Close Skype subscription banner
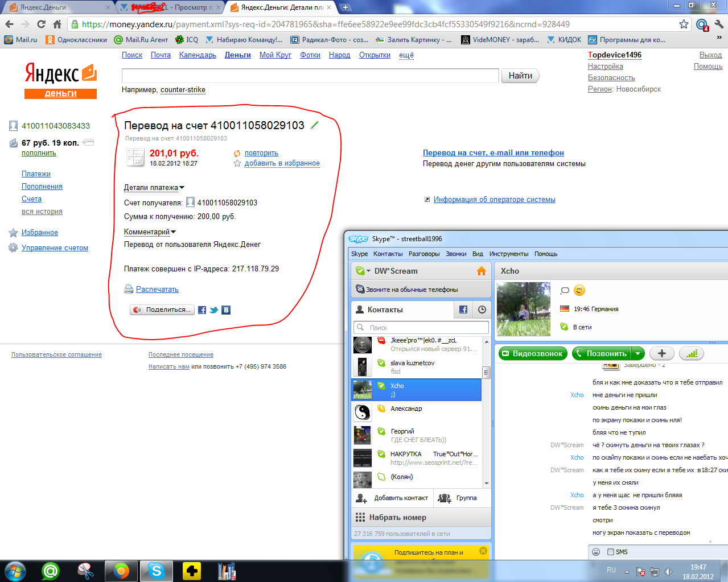The width and height of the screenshot is (728, 582). click(483, 551)
